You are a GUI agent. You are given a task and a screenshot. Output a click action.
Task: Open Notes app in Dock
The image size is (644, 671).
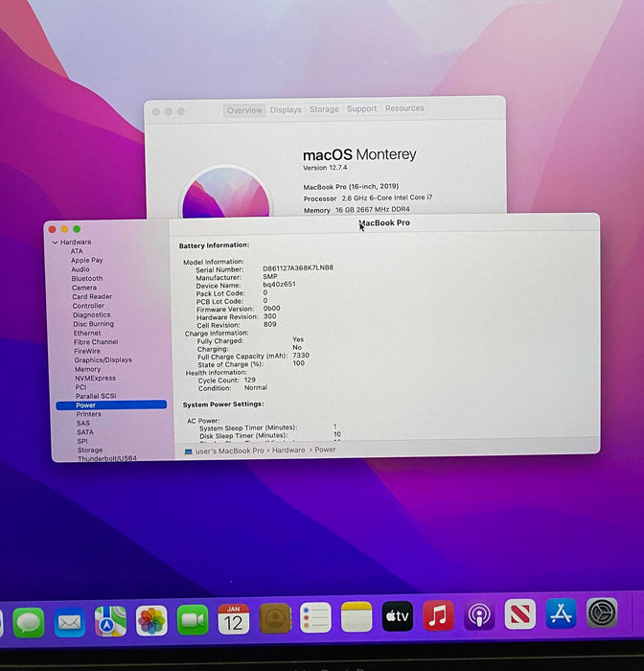tap(356, 616)
